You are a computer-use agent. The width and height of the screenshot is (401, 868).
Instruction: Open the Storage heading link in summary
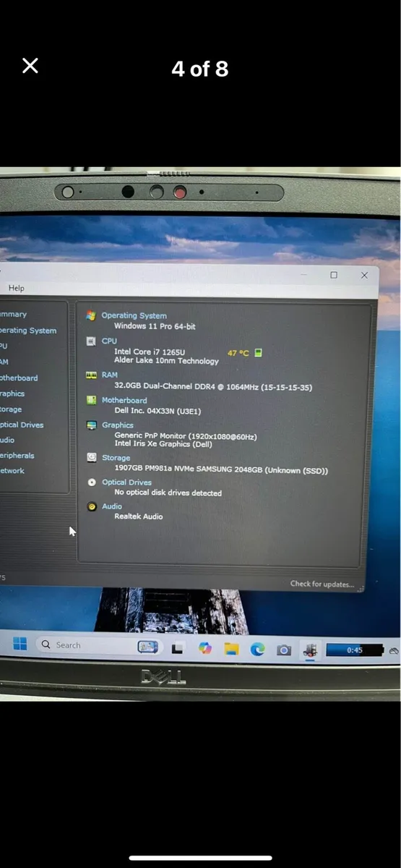click(x=116, y=458)
